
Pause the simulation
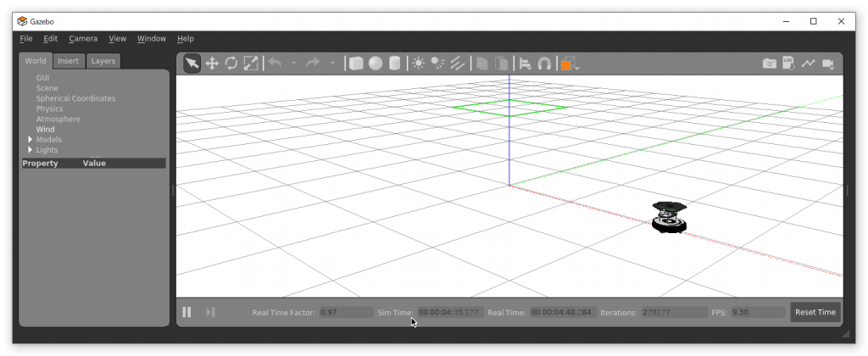click(186, 312)
